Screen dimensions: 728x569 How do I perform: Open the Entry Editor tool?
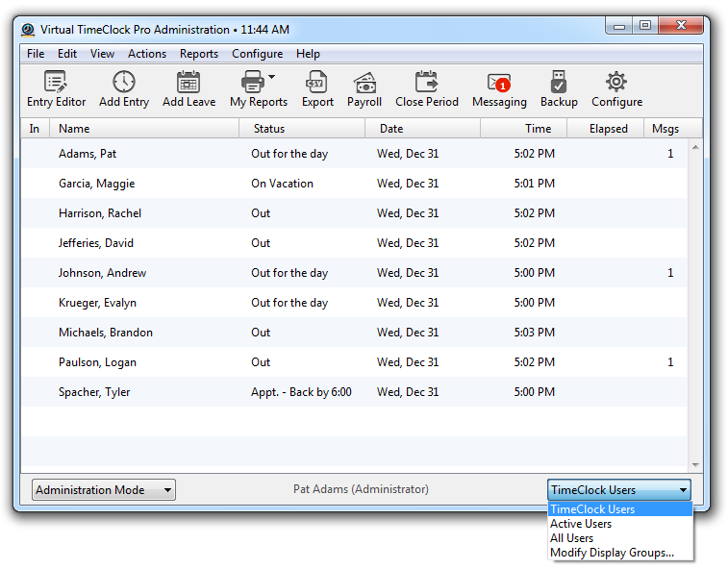[56, 89]
